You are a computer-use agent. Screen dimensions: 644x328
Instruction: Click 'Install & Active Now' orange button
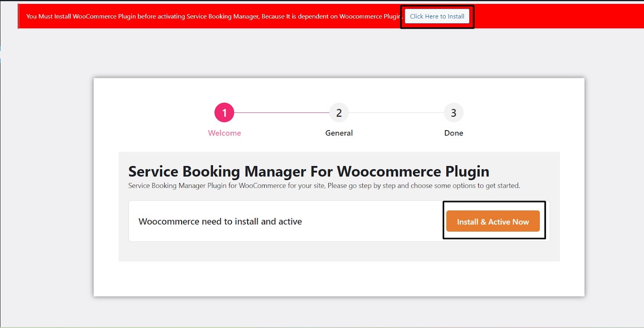click(493, 221)
